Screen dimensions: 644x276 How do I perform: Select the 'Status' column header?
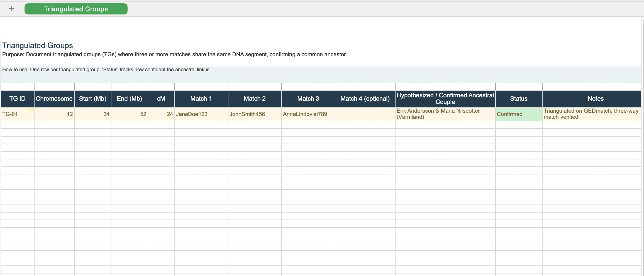[519, 99]
